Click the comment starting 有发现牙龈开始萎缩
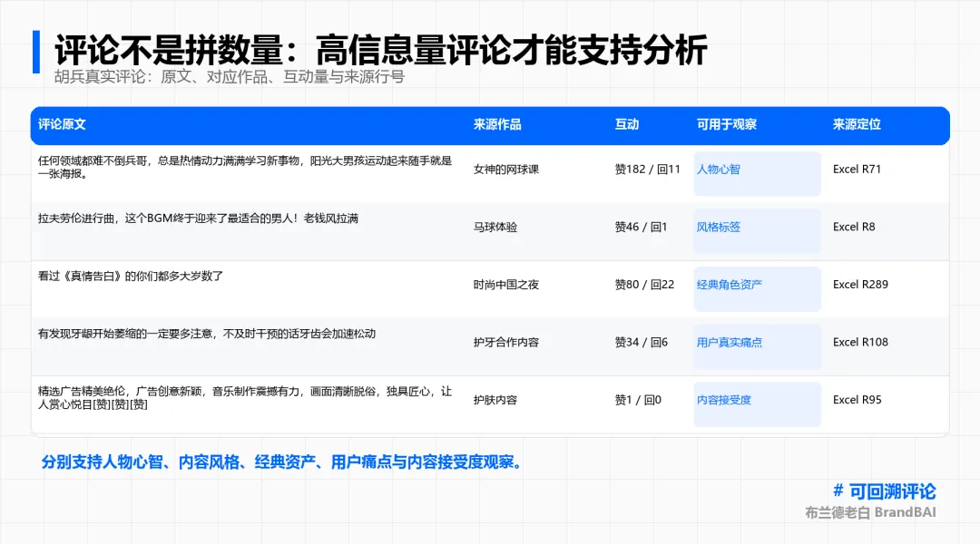Image resolution: width=980 pixels, height=544 pixels. (x=206, y=334)
